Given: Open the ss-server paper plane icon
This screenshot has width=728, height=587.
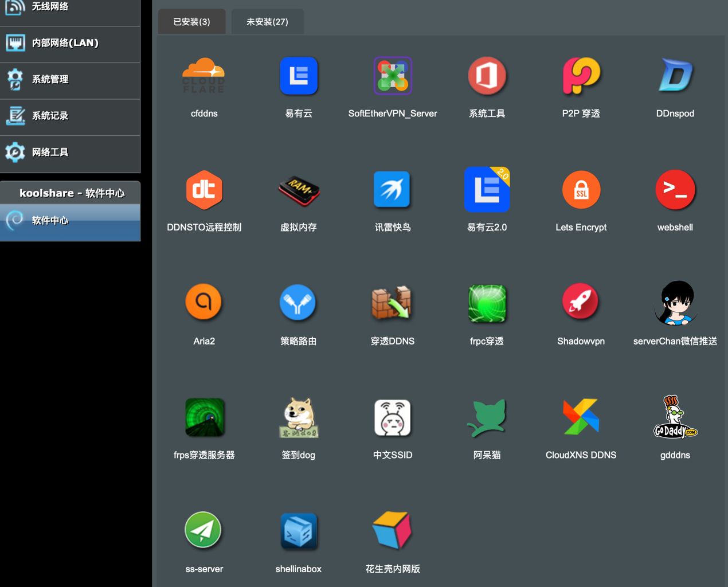Looking at the screenshot, I should [203, 530].
